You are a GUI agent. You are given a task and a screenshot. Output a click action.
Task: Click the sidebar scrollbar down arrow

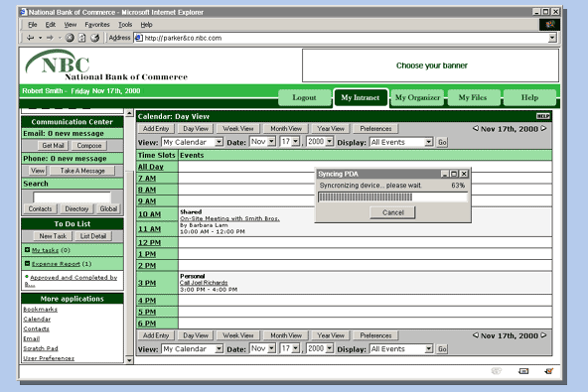(129, 360)
